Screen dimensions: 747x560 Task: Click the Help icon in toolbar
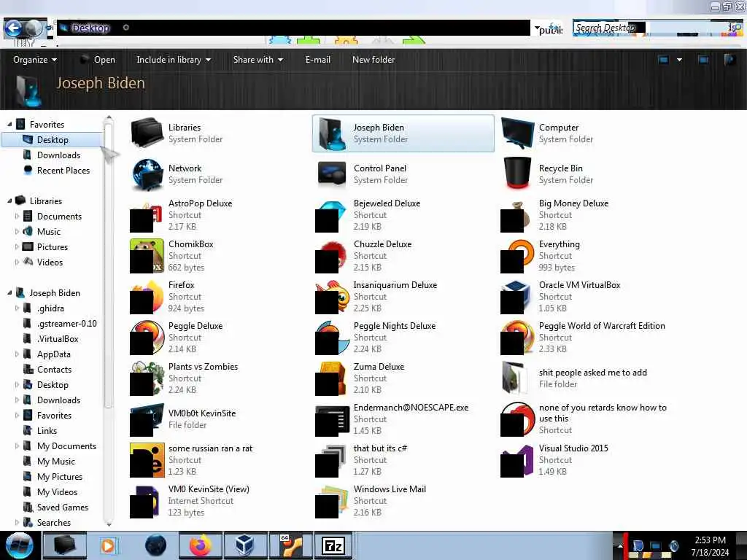click(729, 60)
